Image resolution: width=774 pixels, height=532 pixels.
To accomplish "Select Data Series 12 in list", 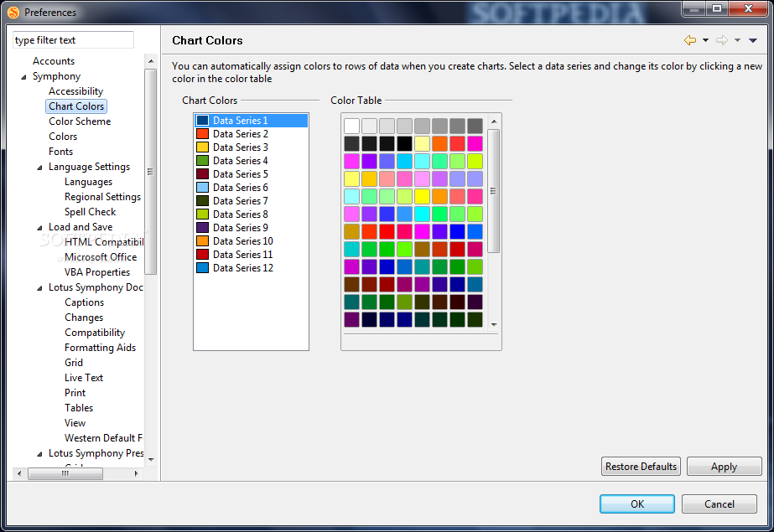I will click(252, 268).
